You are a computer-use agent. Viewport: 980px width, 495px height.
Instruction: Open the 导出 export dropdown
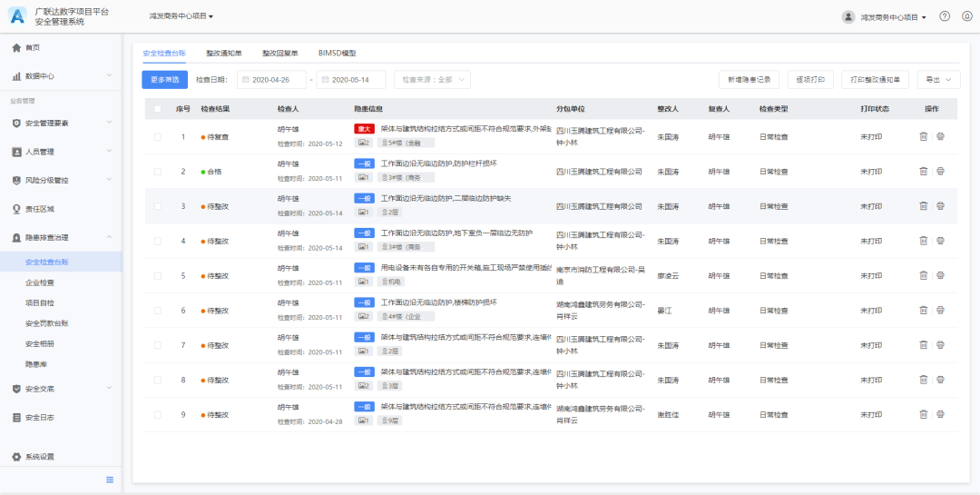[x=938, y=80]
